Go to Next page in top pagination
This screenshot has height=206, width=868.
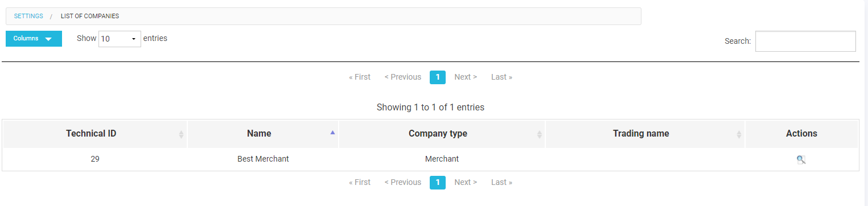pyautogui.click(x=466, y=77)
